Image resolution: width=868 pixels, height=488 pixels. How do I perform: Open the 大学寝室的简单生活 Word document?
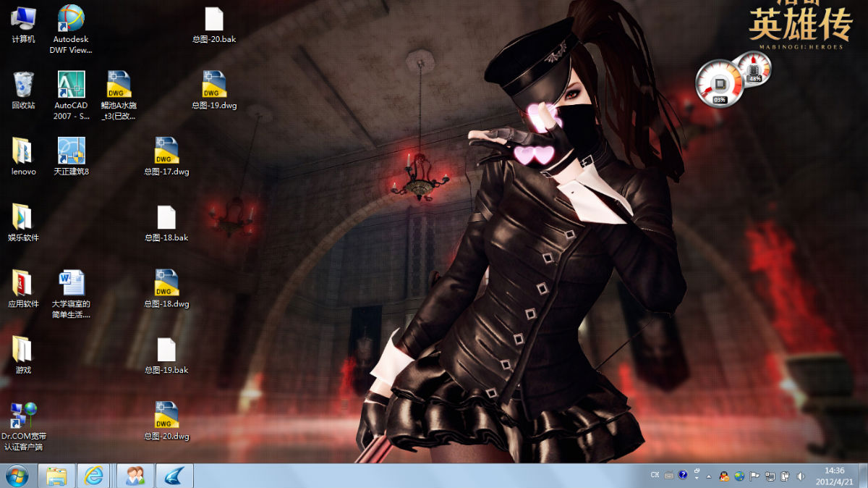pyautogui.click(x=71, y=294)
